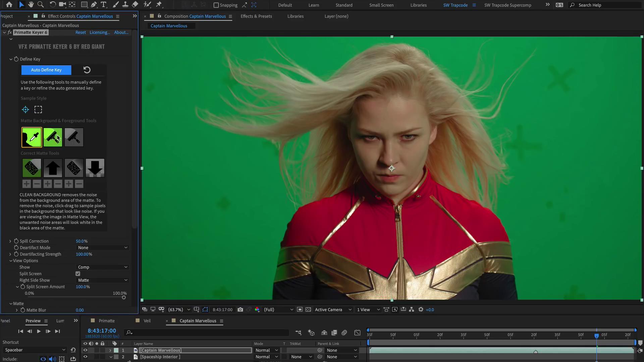Adjust the Split Screen Amount slider handle

124,297
